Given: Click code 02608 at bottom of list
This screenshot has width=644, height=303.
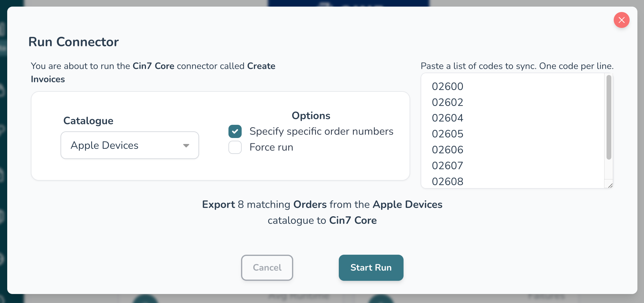Looking at the screenshot, I should pos(447,181).
